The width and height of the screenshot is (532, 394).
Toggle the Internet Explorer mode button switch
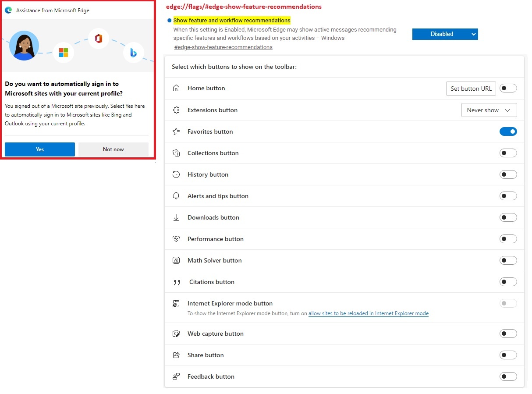pos(508,303)
